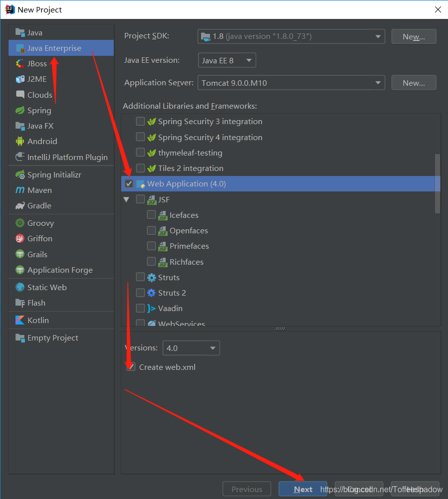
Task: Click the Spring Initializr icon
Action: click(x=20, y=174)
